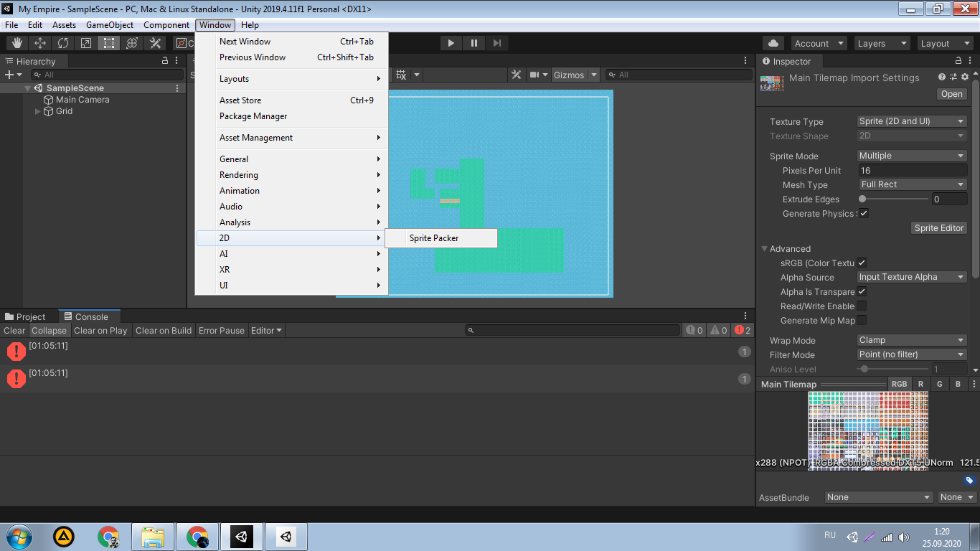980x551 pixels.
Task: Open Sprite Mode dropdown
Action: point(912,156)
